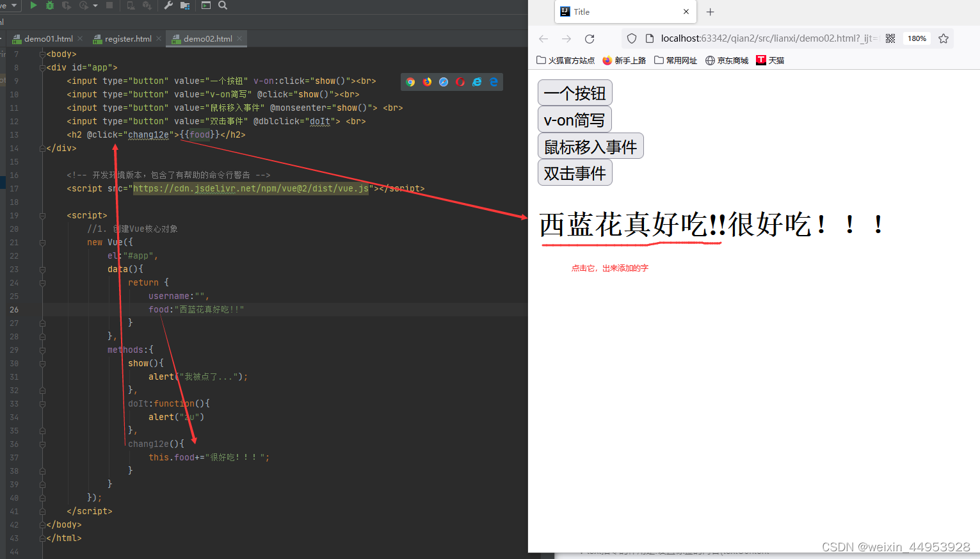
Task: Fold the chang12e method at line 36
Action: click(x=43, y=444)
